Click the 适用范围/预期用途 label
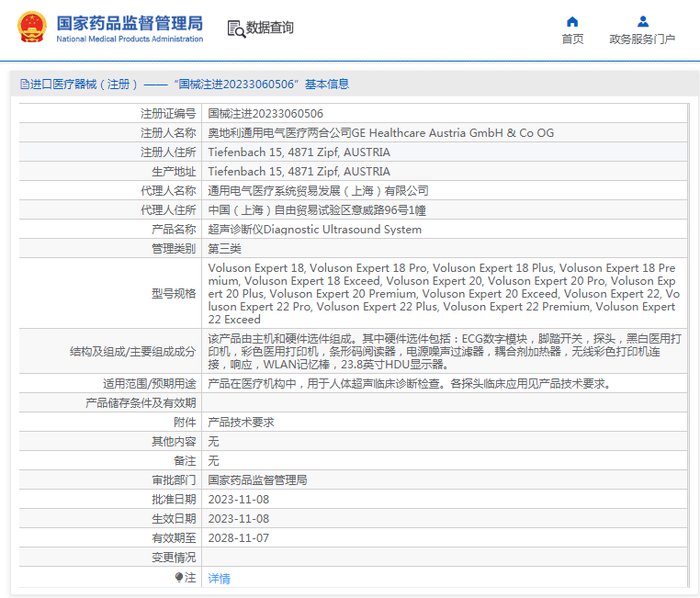Image resolution: width=700 pixels, height=598 pixels. coord(149,383)
